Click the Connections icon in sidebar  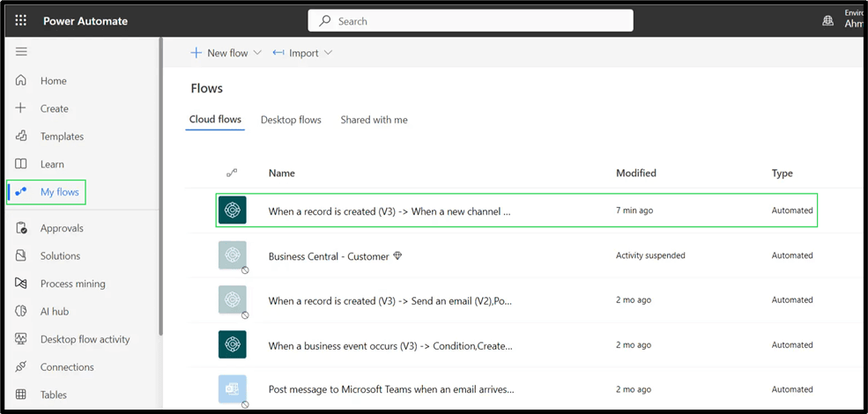(x=21, y=367)
